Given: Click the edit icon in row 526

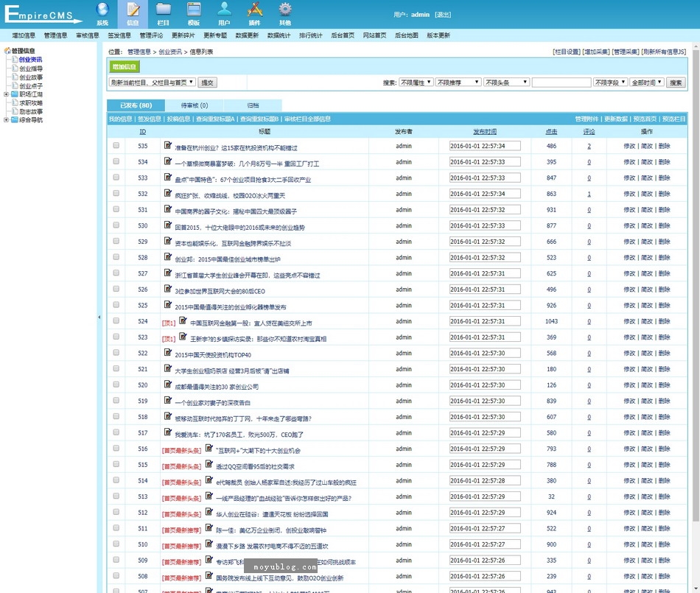Looking at the screenshot, I should 168,289.
